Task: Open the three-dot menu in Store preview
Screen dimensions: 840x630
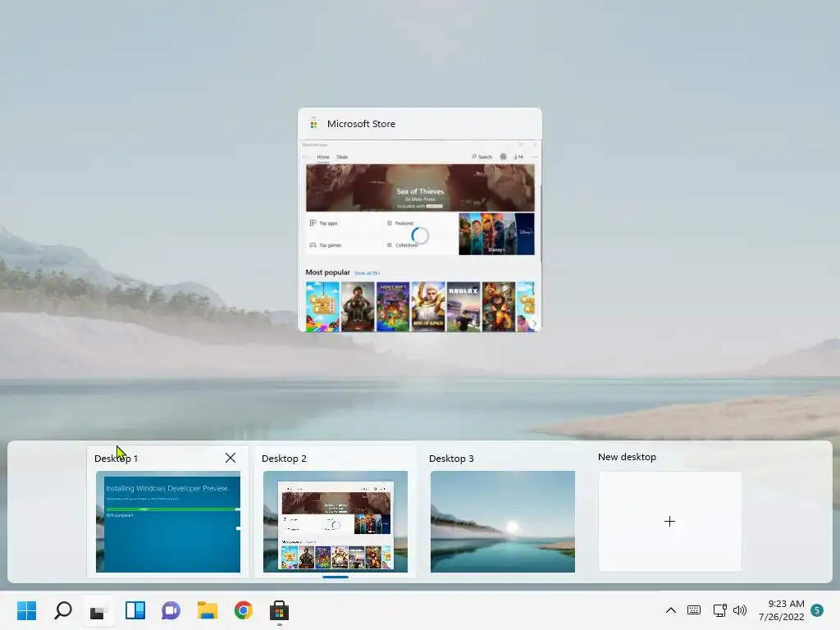Action: [534, 157]
